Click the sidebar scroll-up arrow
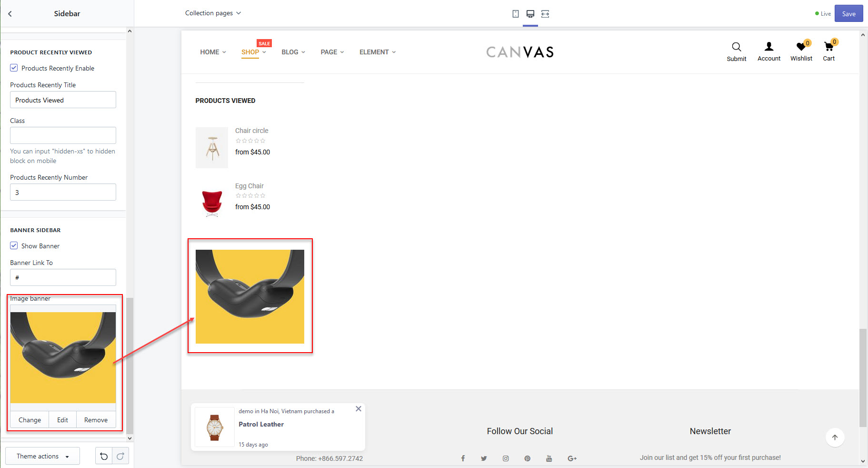Screen dimensions: 868x468 pos(130,31)
